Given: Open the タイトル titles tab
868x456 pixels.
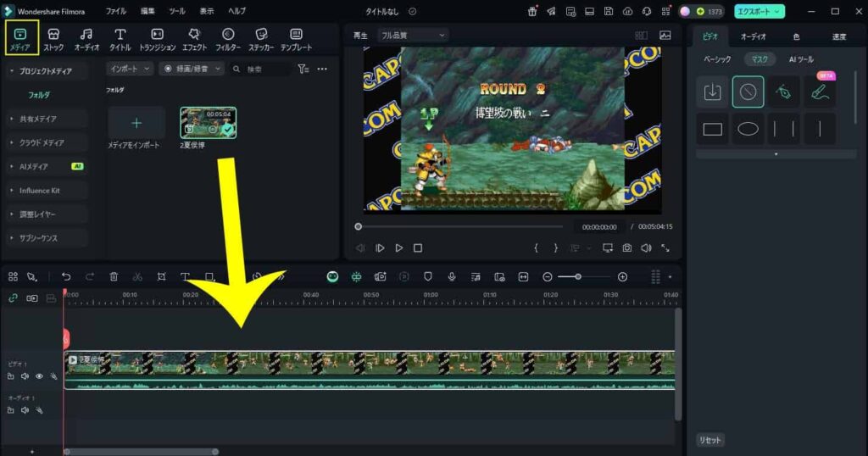Looking at the screenshot, I should [120, 40].
